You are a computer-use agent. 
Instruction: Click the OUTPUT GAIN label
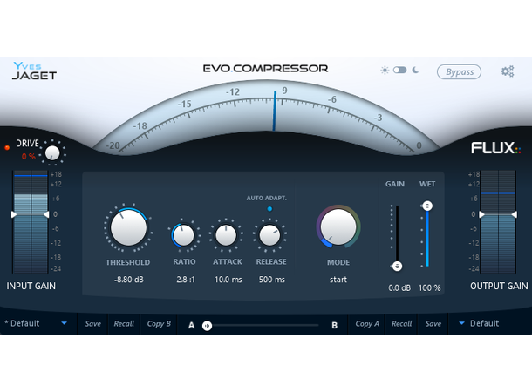pos(499,286)
